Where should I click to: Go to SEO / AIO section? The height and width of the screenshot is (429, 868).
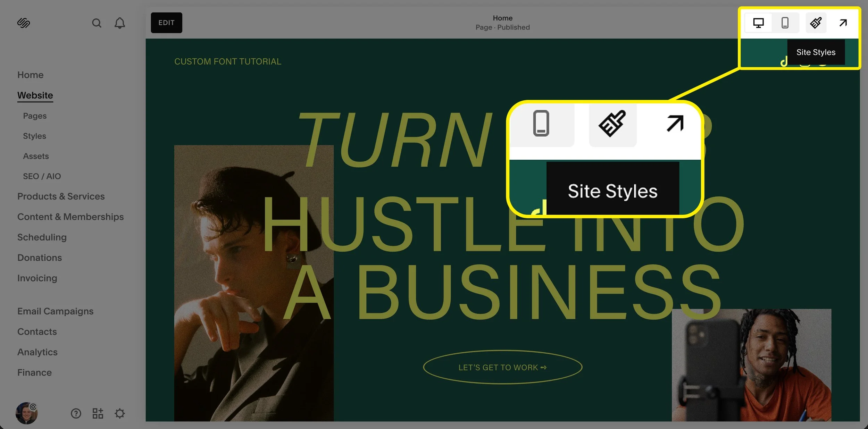[x=42, y=176]
